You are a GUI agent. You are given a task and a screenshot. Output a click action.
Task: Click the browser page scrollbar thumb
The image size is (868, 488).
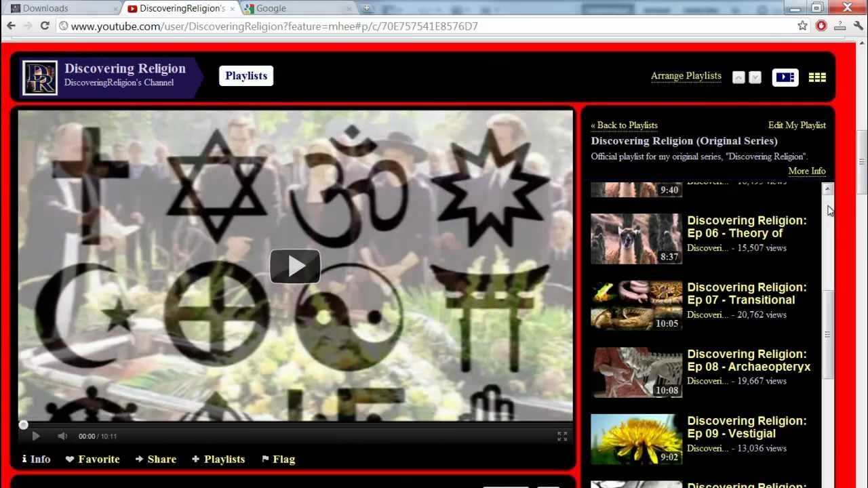tap(862, 161)
